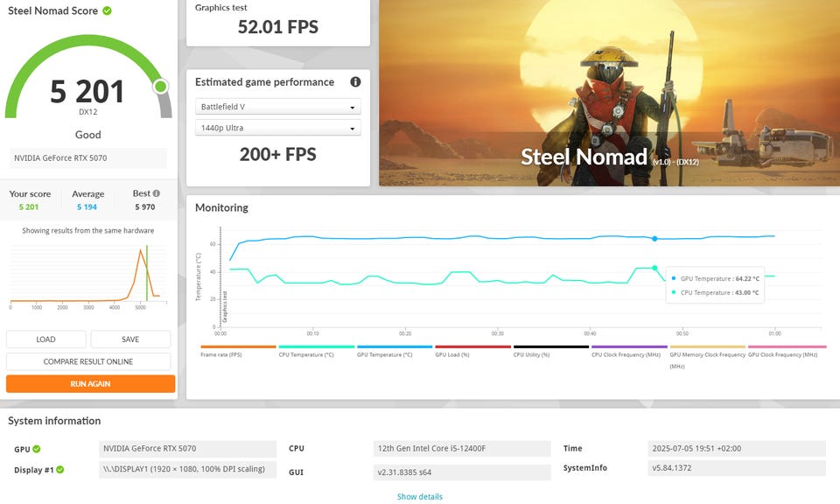Click the GPU temperature data point marker on chart
Screen dimensions: 840x504
click(x=654, y=238)
